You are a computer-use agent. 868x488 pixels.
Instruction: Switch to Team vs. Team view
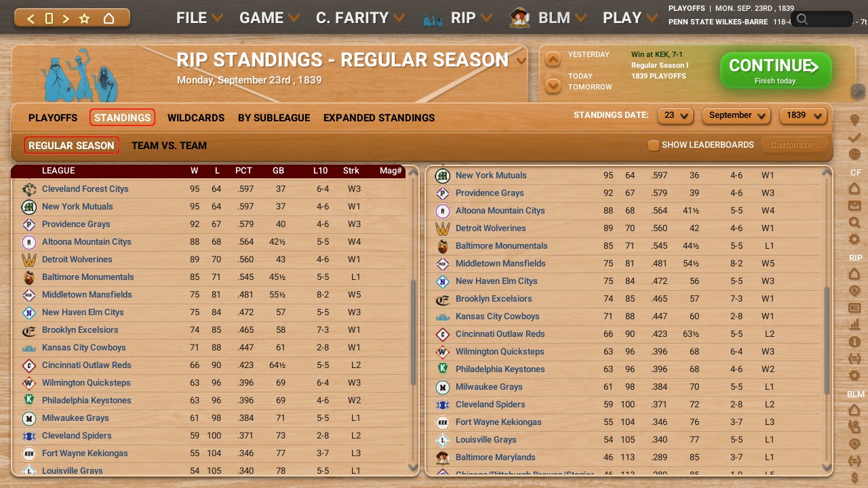169,146
